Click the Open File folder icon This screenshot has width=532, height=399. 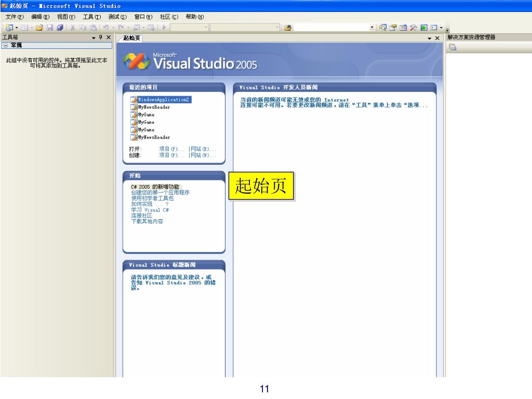(x=39, y=28)
